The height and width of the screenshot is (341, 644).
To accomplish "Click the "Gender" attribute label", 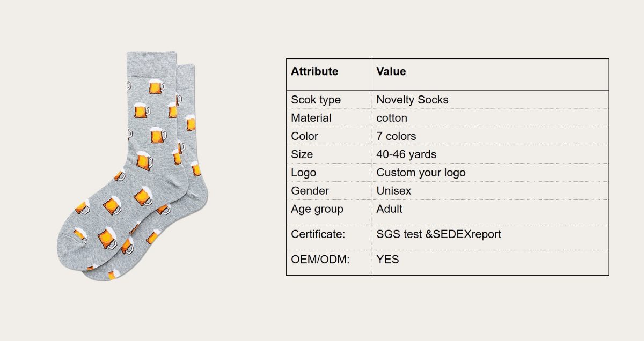I will pos(310,191).
